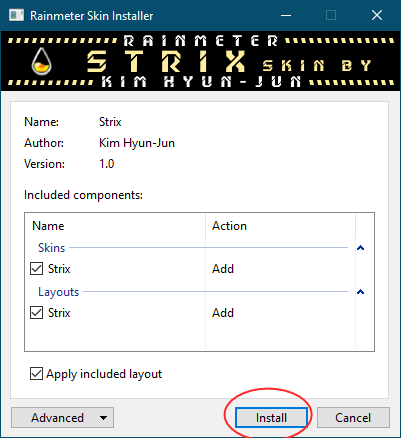Click the Advanced button label
Image resolution: width=401 pixels, height=438 pixels.
(57, 418)
